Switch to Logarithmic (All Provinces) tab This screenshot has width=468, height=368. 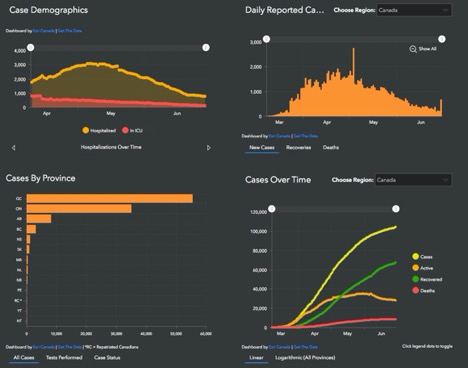[x=305, y=358]
